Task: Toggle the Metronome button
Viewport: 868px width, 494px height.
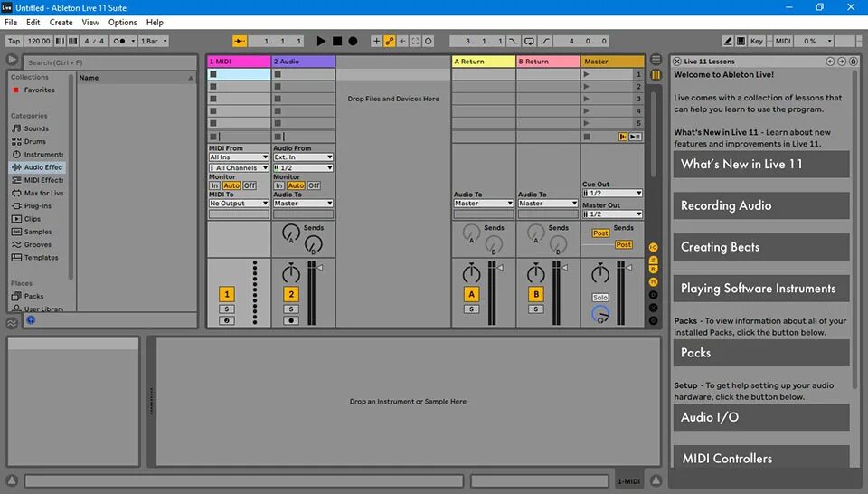Action: [x=119, y=41]
